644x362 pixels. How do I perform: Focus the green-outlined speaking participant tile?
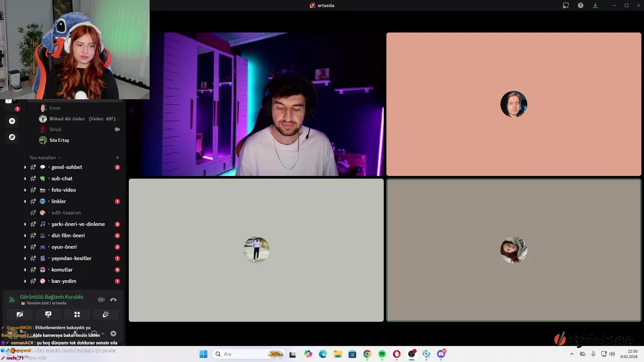point(514,250)
